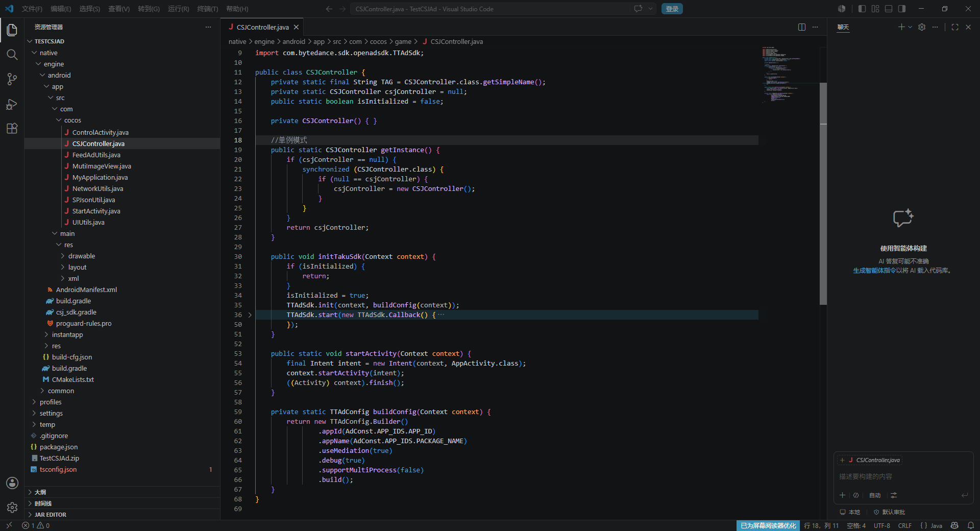The height and width of the screenshot is (531, 980).
Task: Expand the 大纲 outline section
Action: pyautogui.click(x=40, y=492)
